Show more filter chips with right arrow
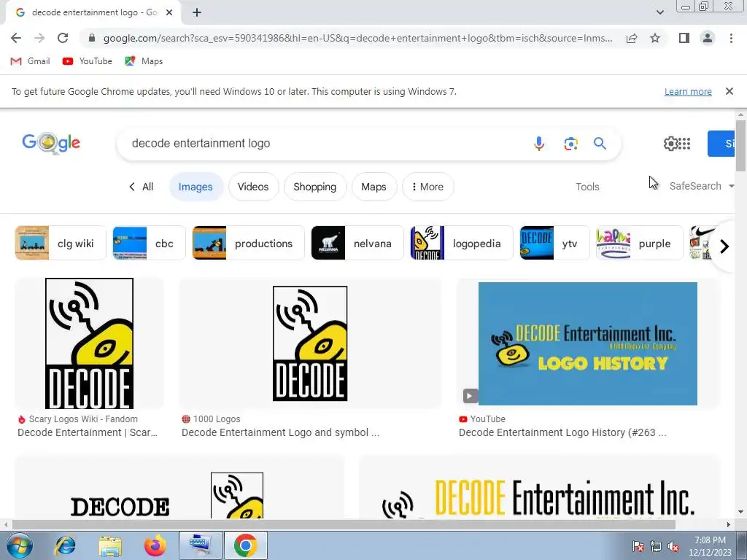The width and height of the screenshot is (747, 560). (x=724, y=246)
